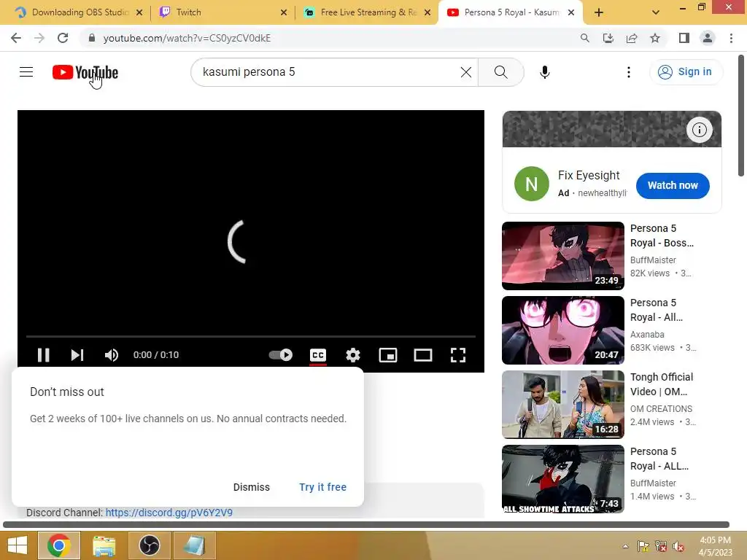Image resolution: width=747 pixels, height=560 pixels.
Task: Expand Chrome tab search chevron
Action: pyautogui.click(x=656, y=12)
